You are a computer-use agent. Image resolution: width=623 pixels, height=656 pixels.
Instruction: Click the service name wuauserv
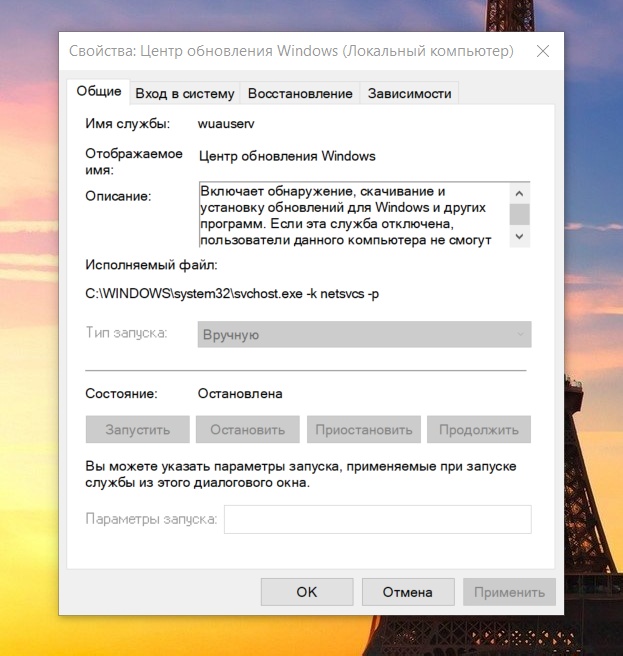click(x=226, y=124)
